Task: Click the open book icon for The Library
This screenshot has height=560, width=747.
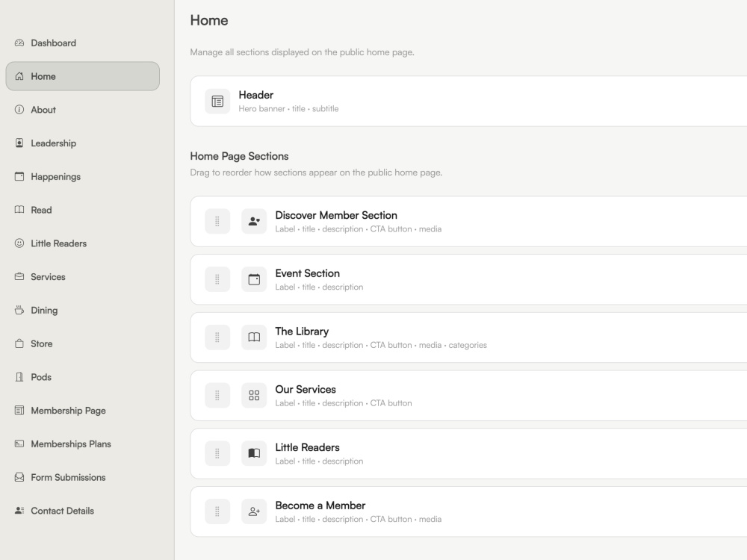Action: [x=254, y=337]
